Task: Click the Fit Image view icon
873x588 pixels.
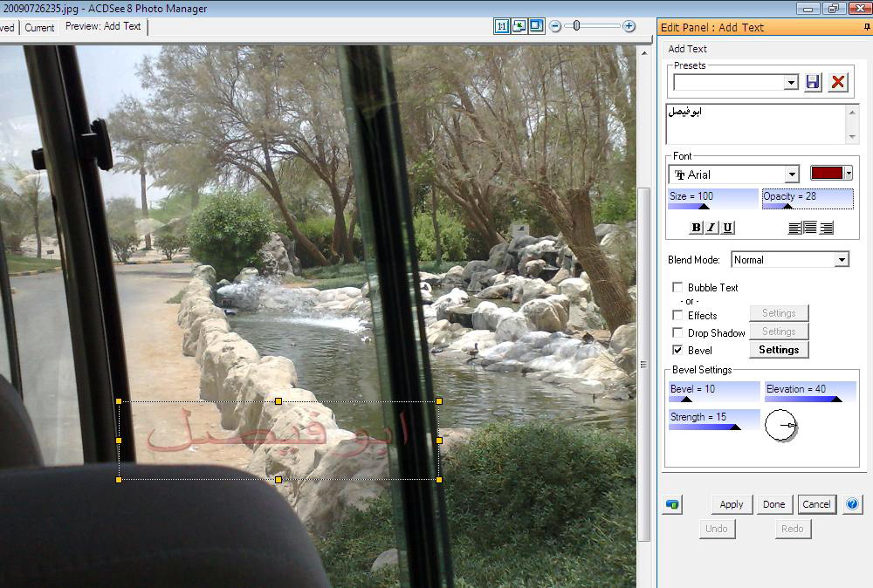Action: click(519, 26)
